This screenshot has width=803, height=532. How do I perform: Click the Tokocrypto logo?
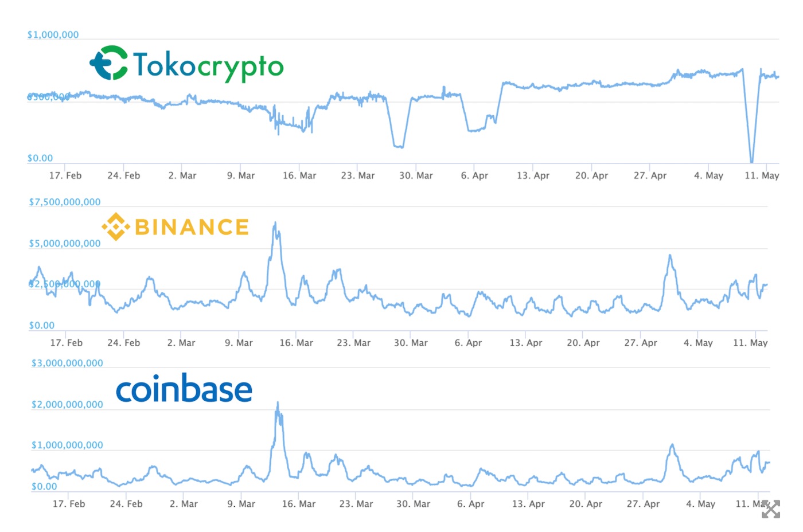pyautogui.click(x=187, y=64)
